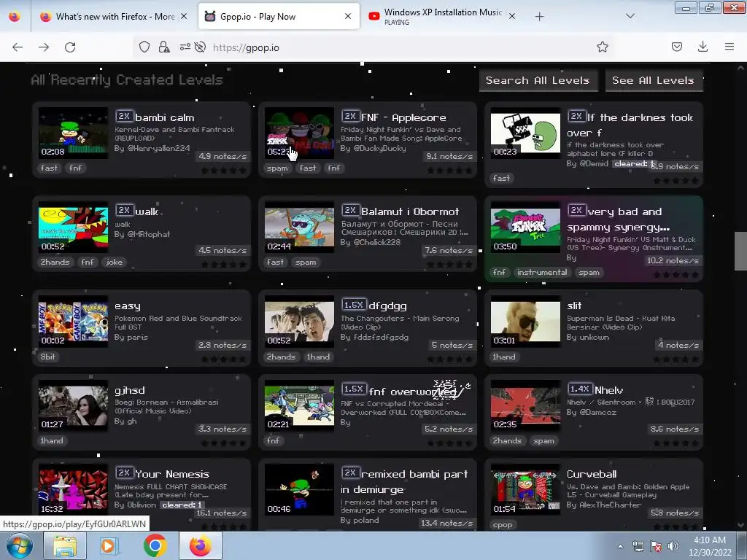Open Google Chrome from the taskbar
The height and width of the screenshot is (560, 747).
pyautogui.click(x=155, y=545)
